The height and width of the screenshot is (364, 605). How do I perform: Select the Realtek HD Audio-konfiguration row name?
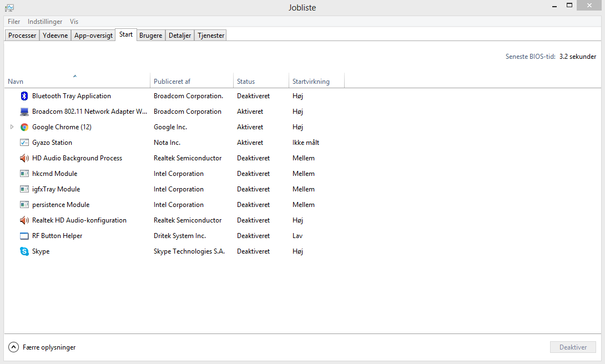(79, 220)
